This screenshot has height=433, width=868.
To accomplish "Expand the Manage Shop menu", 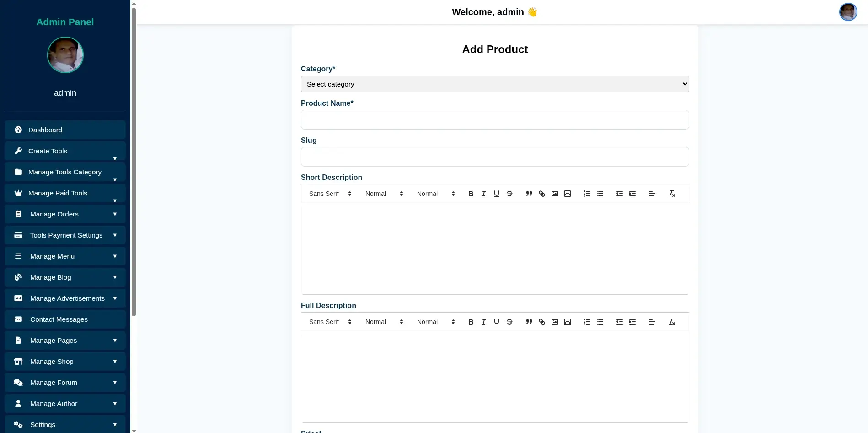I will pos(65,361).
